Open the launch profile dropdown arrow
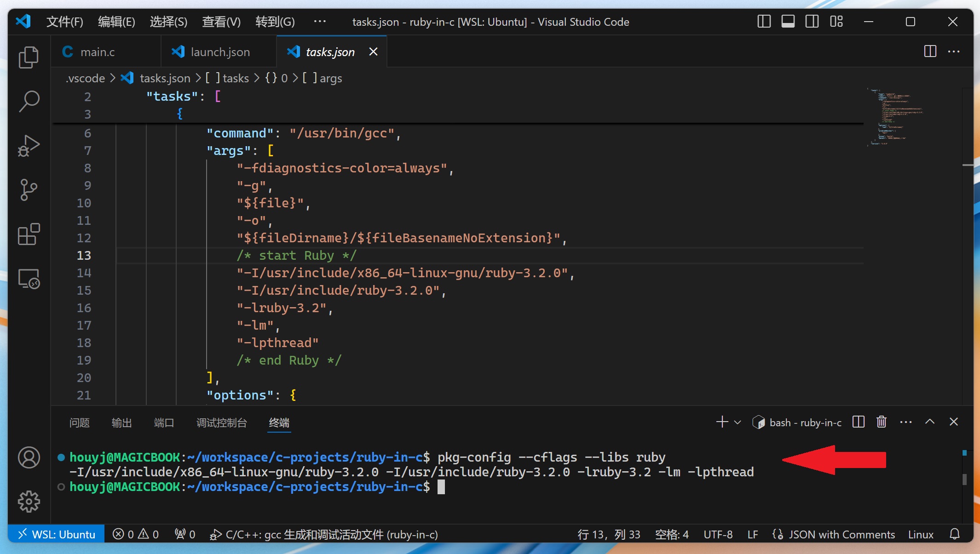 coord(738,422)
